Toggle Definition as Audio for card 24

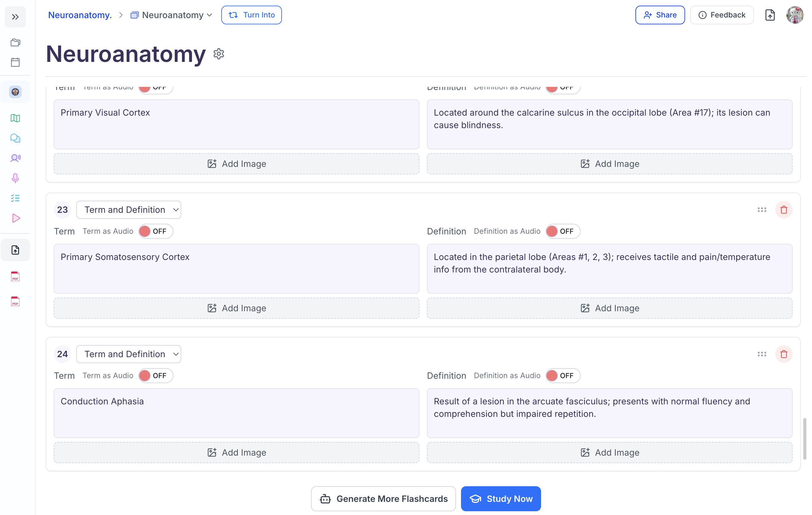(563, 376)
